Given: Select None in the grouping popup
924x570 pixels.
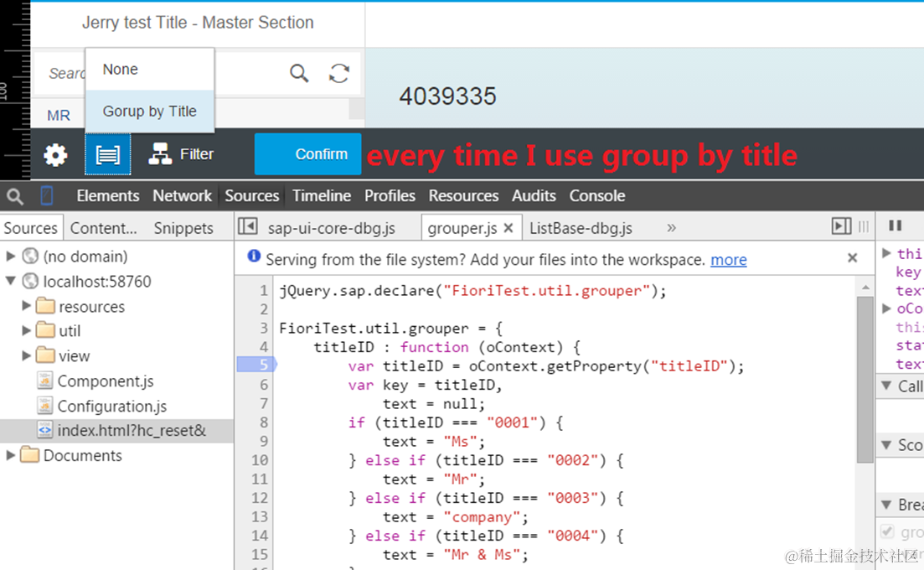Looking at the screenshot, I should 150,70.
